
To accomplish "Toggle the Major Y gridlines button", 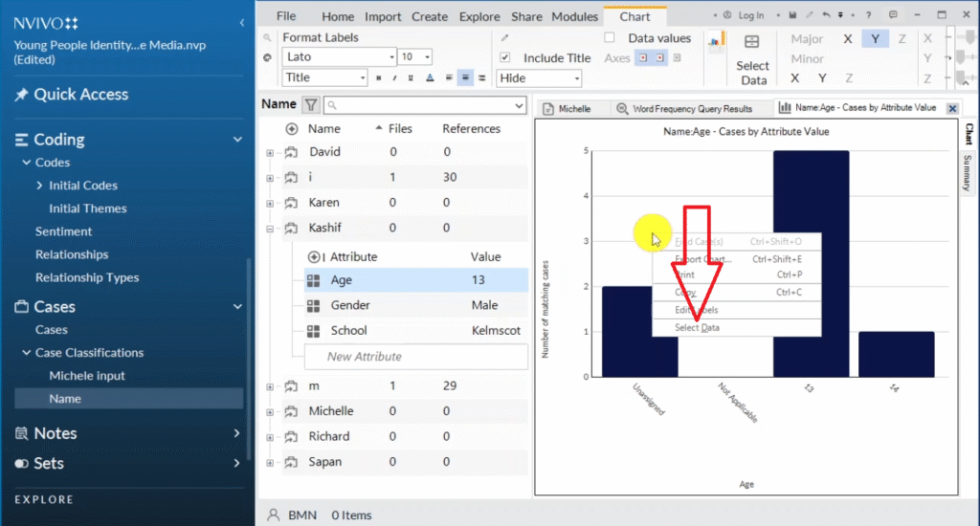I will (876, 39).
